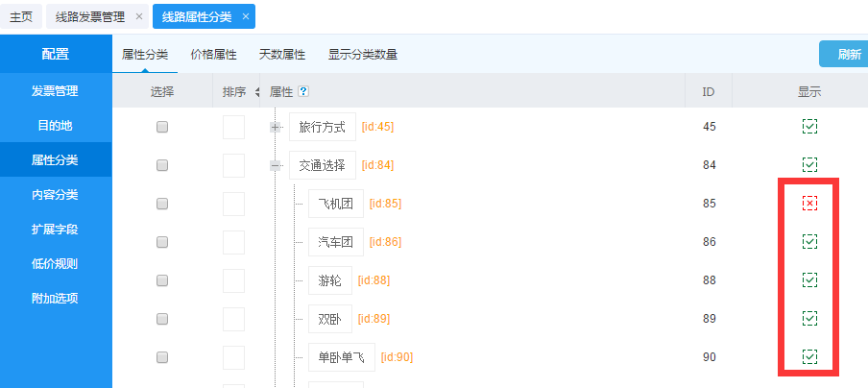
Task: Check the selection box for 旅行方式
Action: [x=162, y=127]
